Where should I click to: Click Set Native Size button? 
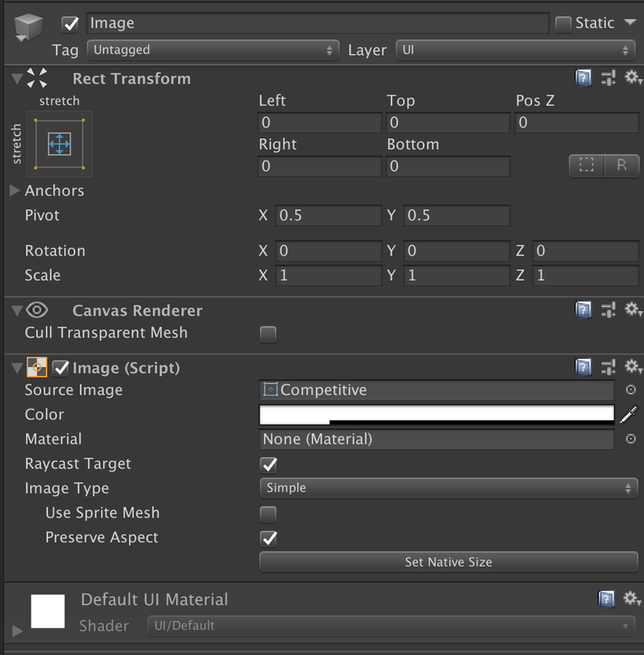pyautogui.click(x=448, y=562)
